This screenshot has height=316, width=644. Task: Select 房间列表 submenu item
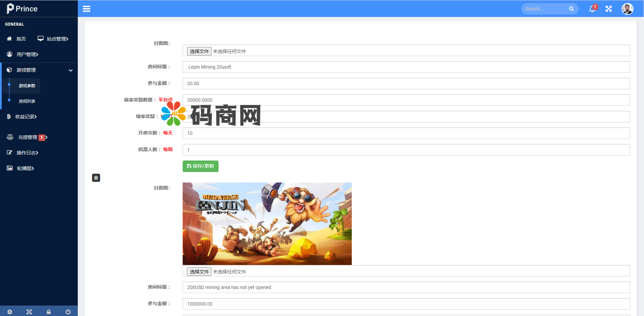click(27, 101)
